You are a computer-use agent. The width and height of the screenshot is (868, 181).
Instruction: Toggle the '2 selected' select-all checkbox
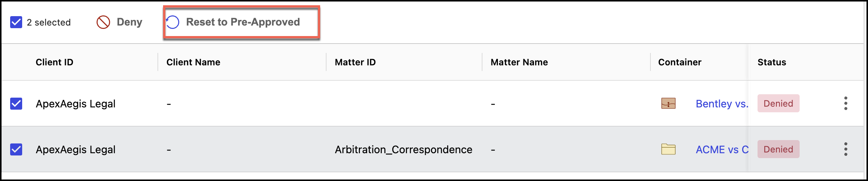16,22
